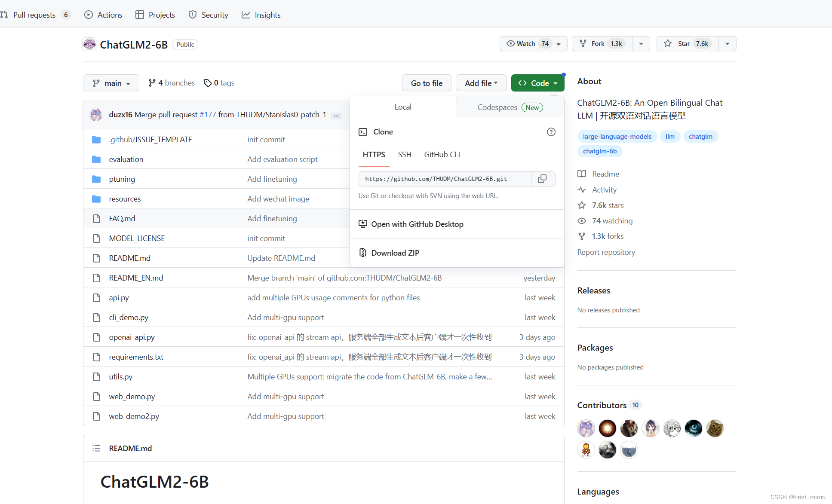Open requirements.txt file
Viewport: 832px width, 504px height.
[x=136, y=357]
